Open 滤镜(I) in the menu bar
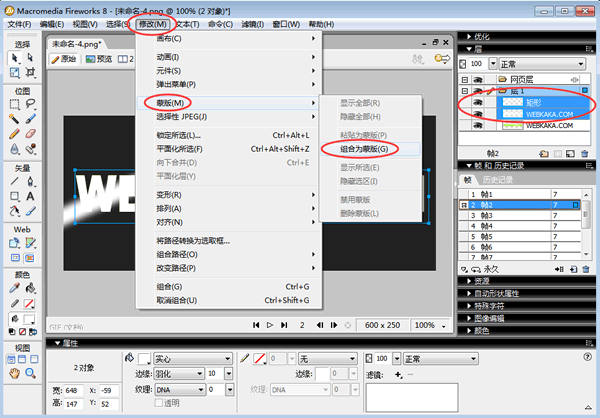Screen dimensions: 600x418 (x=253, y=24)
